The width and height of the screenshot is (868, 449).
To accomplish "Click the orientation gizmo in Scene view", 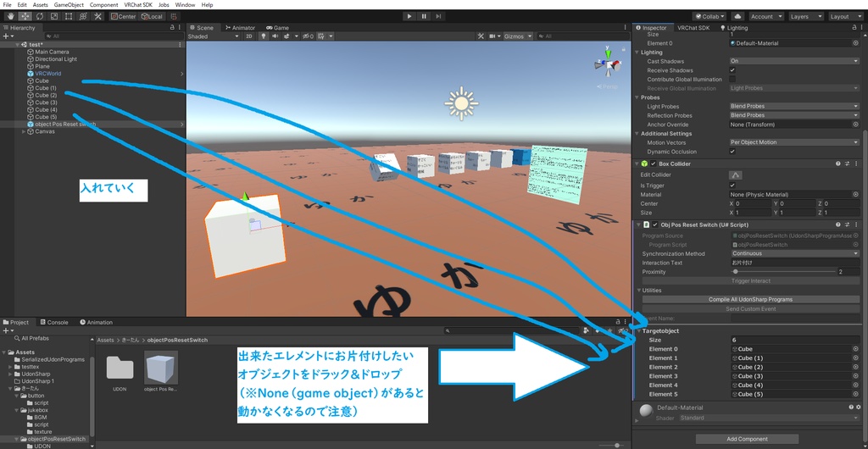I will [x=609, y=65].
